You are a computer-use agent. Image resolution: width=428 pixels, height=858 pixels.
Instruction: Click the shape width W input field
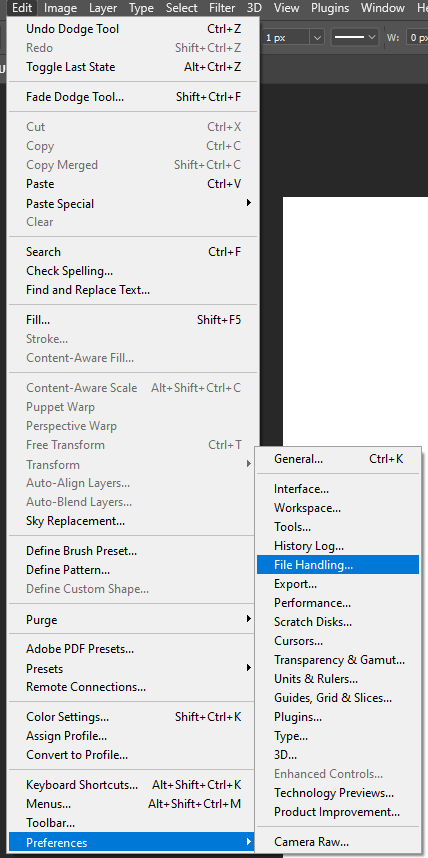pyautogui.click(x=417, y=38)
